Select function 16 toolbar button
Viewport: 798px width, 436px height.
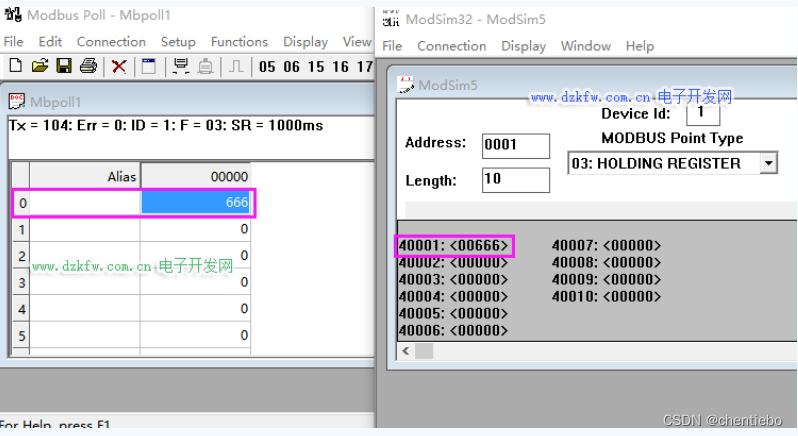click(340, 67)
